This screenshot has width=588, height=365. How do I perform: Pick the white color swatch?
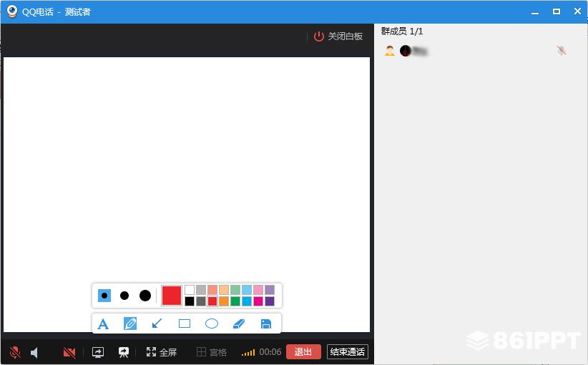tap(190, 290)
